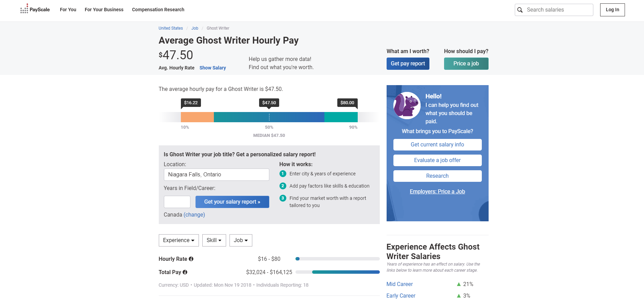Screen dimensions: 644x302
Task: Click the green 90% pay range segment
Action: (341, 117)
